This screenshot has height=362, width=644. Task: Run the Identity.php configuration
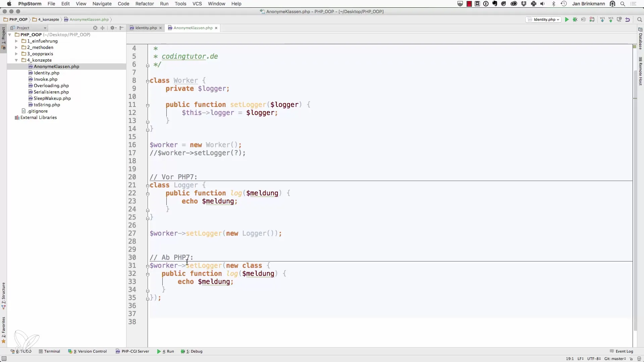567,19
